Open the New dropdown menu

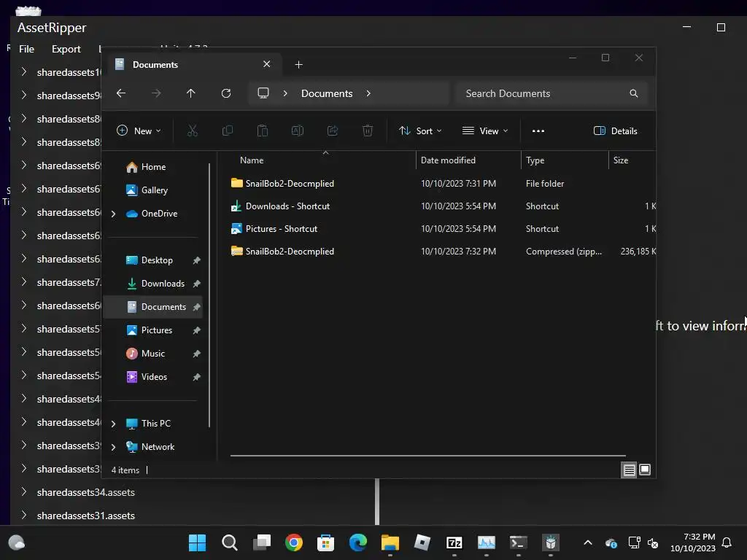pyautogui.click(x=139, y=131)
